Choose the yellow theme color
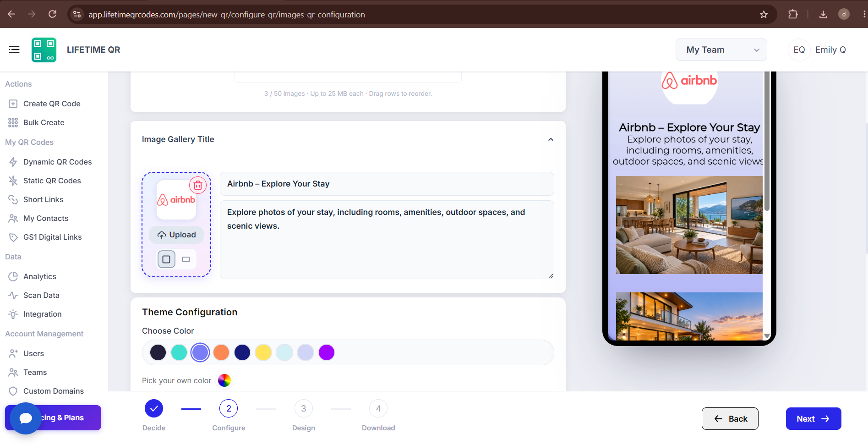The height and width of the screenshot is (445, 868). [x=263, y=352]
